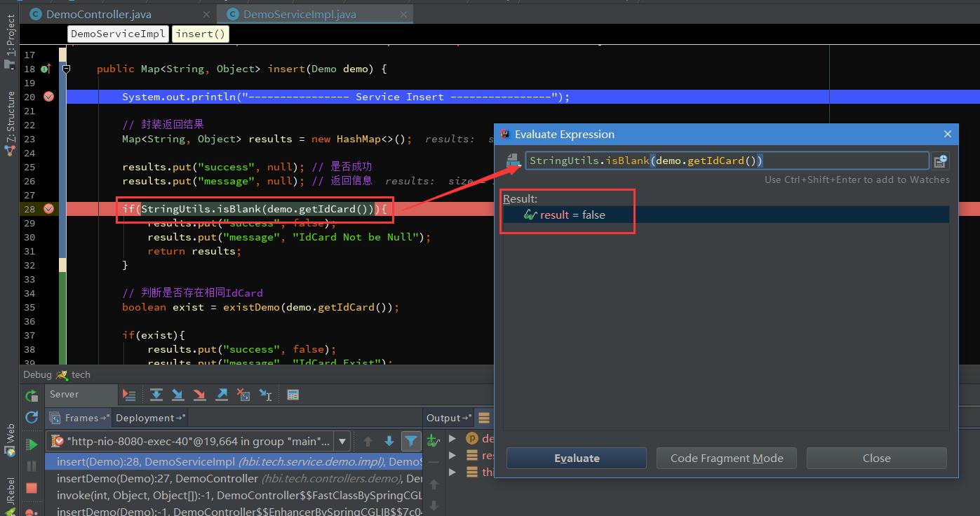Viewport: 980px width, 516px height.
Task: Toggle the breakpoint on line 28
Action: point(48,209)
